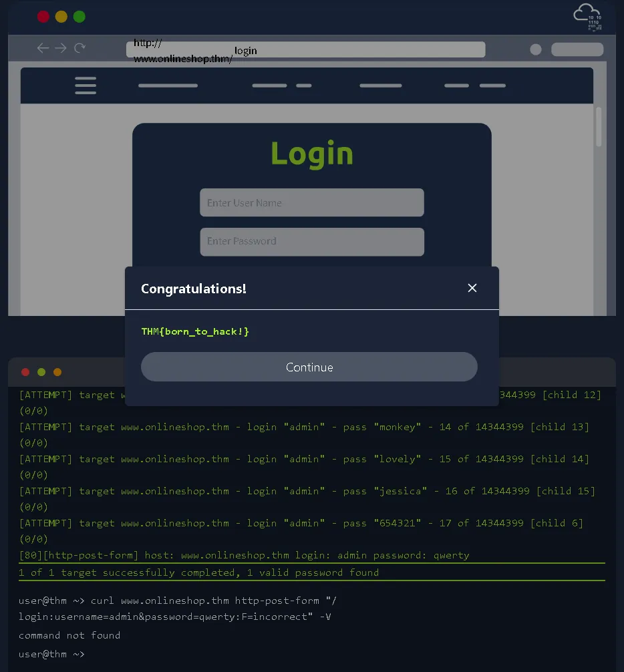The width and height of the screenshot is (624, 672).
Task: Click the red dot on terminal window
Action: coord(25,372)
